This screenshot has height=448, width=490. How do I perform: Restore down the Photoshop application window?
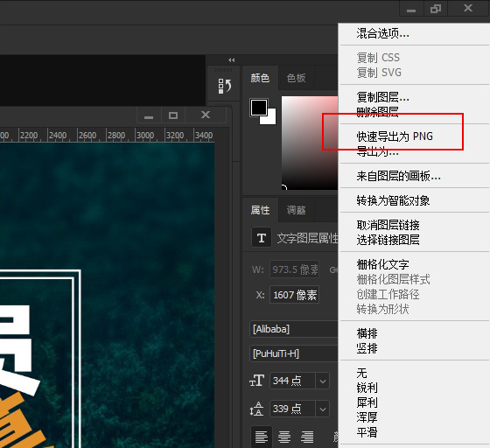pos(436,8)
